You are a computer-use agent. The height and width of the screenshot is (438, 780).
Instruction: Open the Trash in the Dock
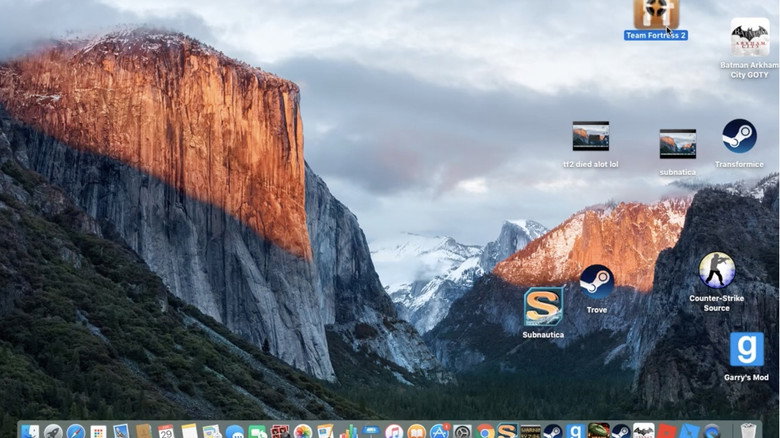[x=748, y=432]
